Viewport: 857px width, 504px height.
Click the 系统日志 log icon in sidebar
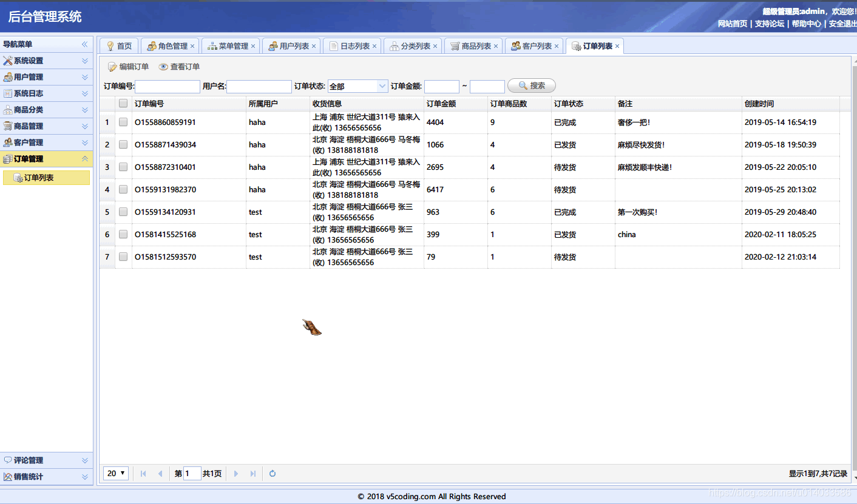[8, 93]
